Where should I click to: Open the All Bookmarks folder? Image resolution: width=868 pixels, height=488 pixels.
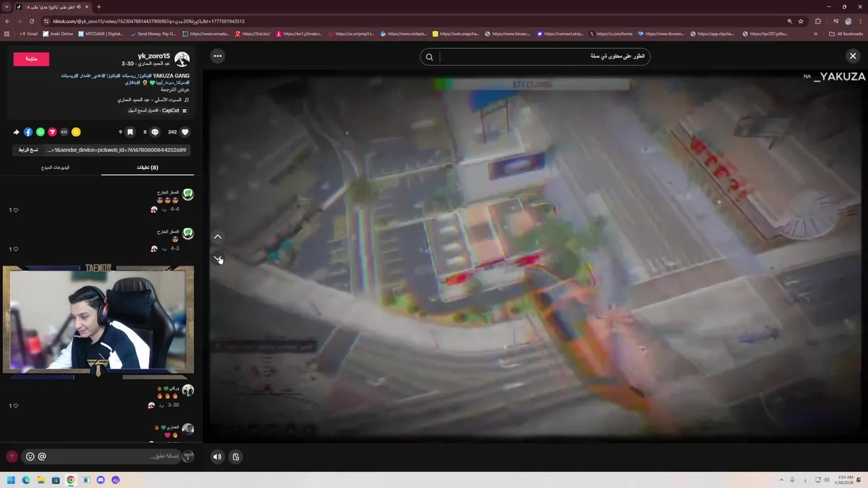click(846, 33)
